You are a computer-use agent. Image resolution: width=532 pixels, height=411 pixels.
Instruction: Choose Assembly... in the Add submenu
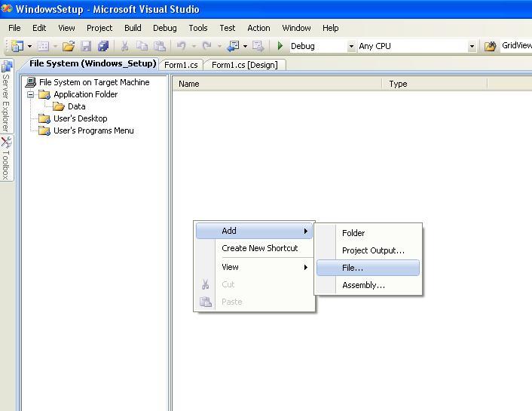tap(368, 285)
